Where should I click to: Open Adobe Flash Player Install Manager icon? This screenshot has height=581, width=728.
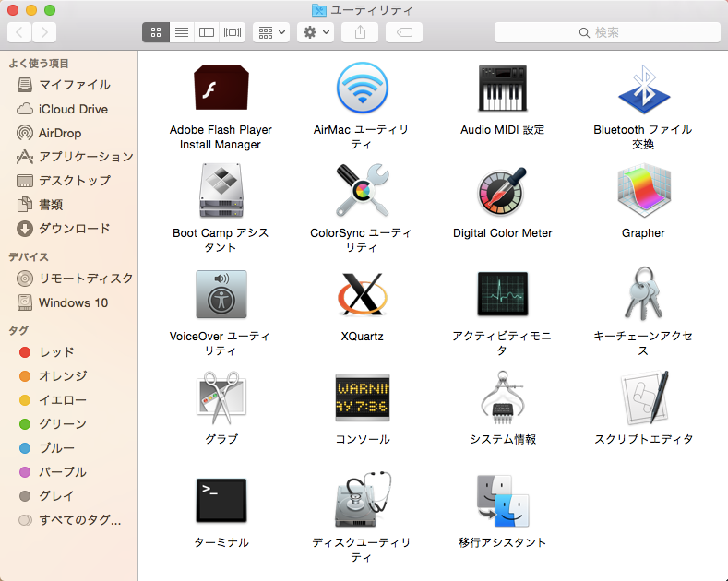221,88
